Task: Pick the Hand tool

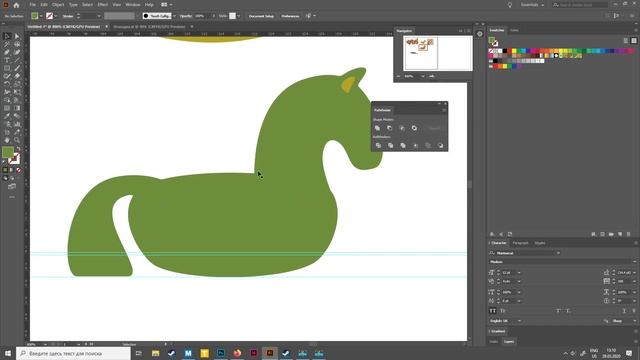Action: [7, 140]
